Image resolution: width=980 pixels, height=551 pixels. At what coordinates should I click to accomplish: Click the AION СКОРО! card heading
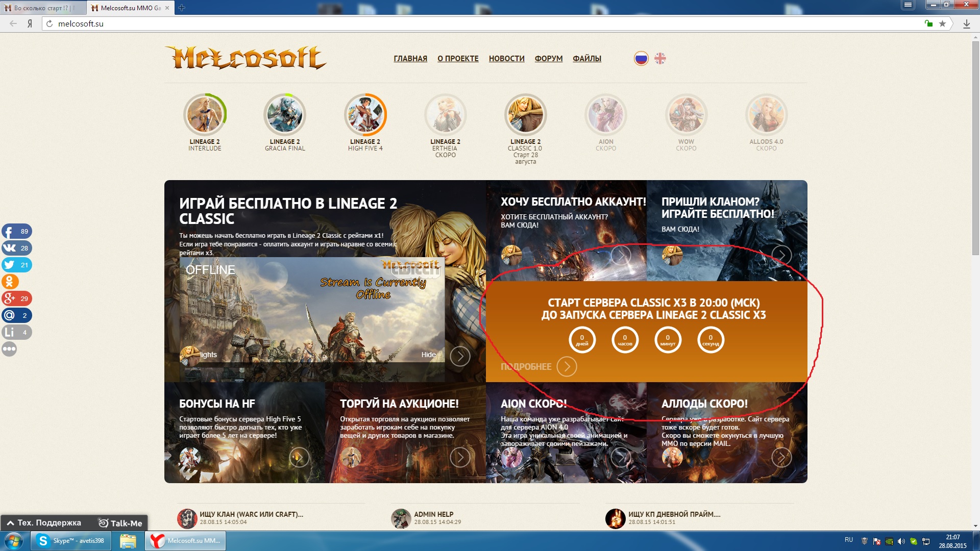tap(533, 404)
